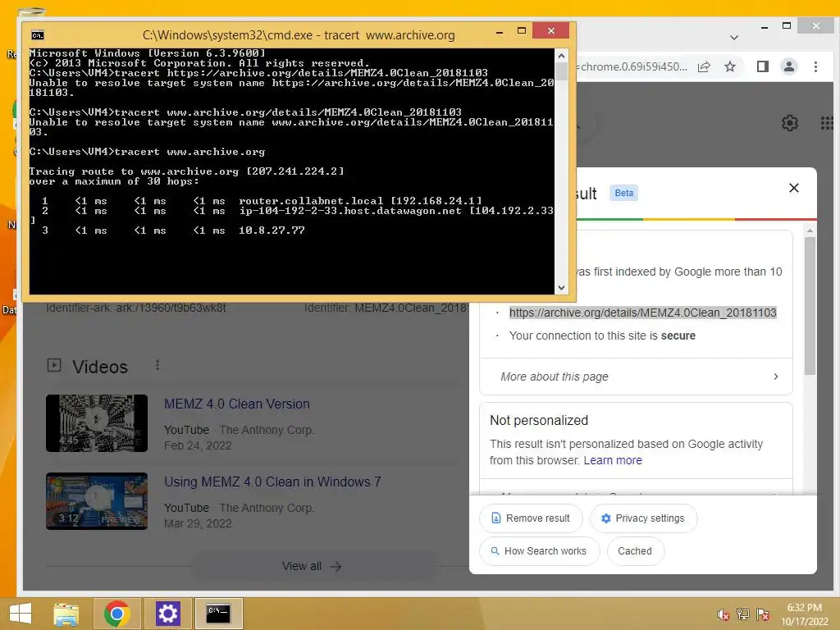This screenshot has height=630, width=840.
Task: Open Google quick settings gear
Action: click(790, 123)
